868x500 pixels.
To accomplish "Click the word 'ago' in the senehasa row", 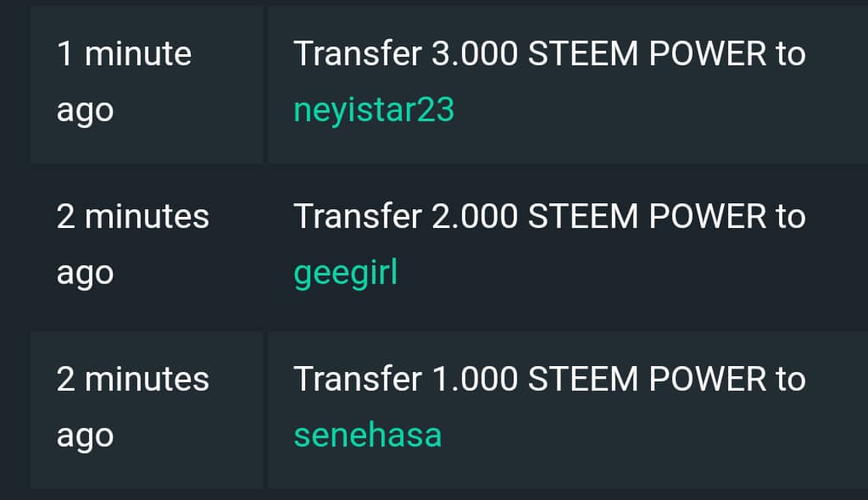I will pyautogui.click(x=86, y=437).
